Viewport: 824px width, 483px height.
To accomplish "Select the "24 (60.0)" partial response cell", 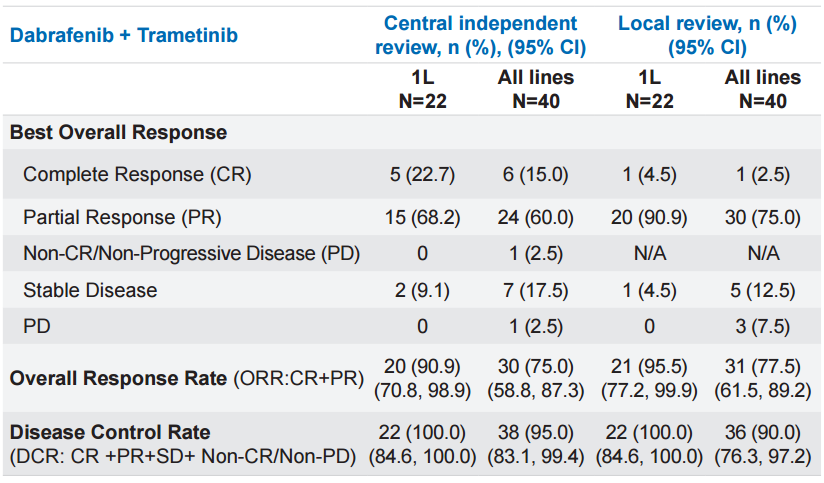I will point(535,217).
